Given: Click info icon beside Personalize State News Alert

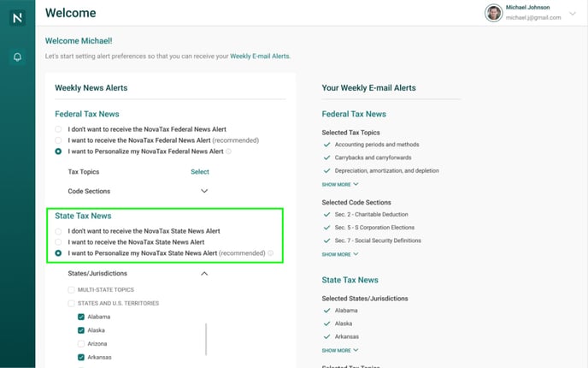Looking at the screenshot, I should [270, 253].
